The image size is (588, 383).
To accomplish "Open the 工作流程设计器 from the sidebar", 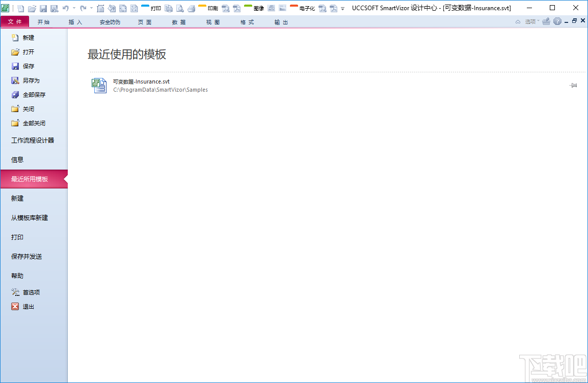I will pyautogui.click(x=33, y=140).
